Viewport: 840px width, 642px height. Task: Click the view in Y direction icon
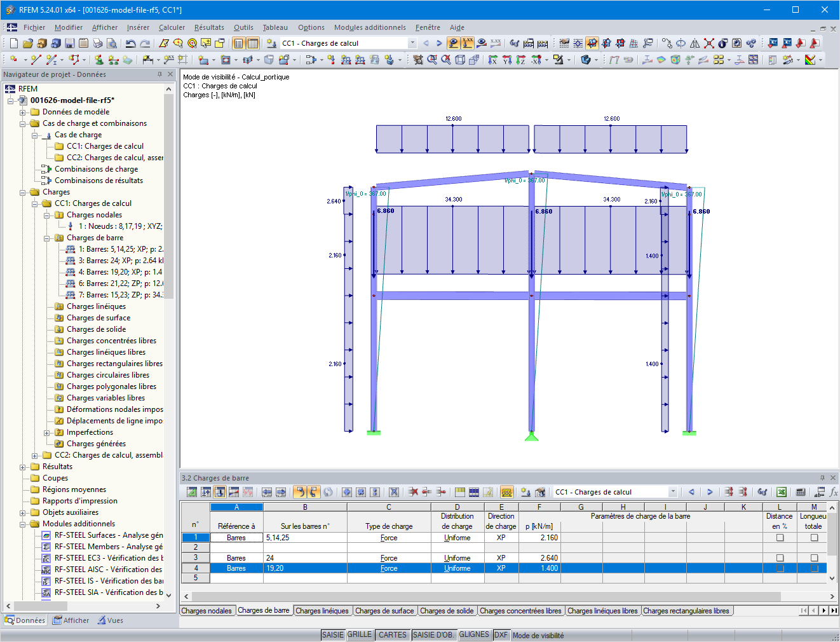(507, 60)
